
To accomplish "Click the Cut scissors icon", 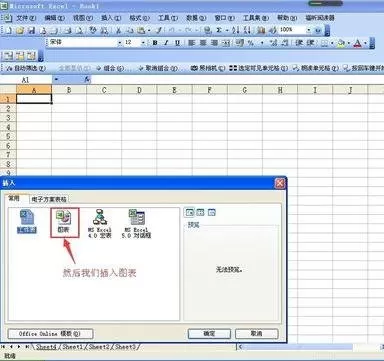I will [118, 31].
